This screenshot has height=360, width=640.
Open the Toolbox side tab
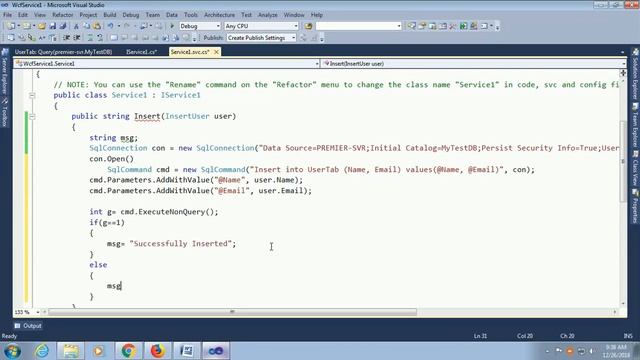[5, 112]
